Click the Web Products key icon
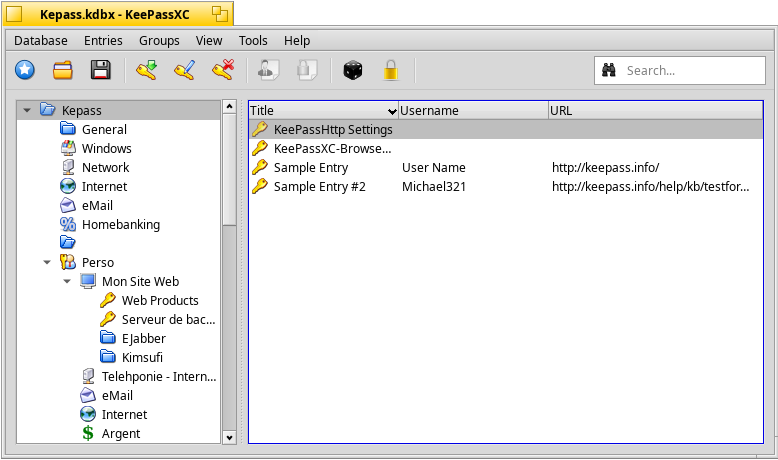 (x=108, y=300)
